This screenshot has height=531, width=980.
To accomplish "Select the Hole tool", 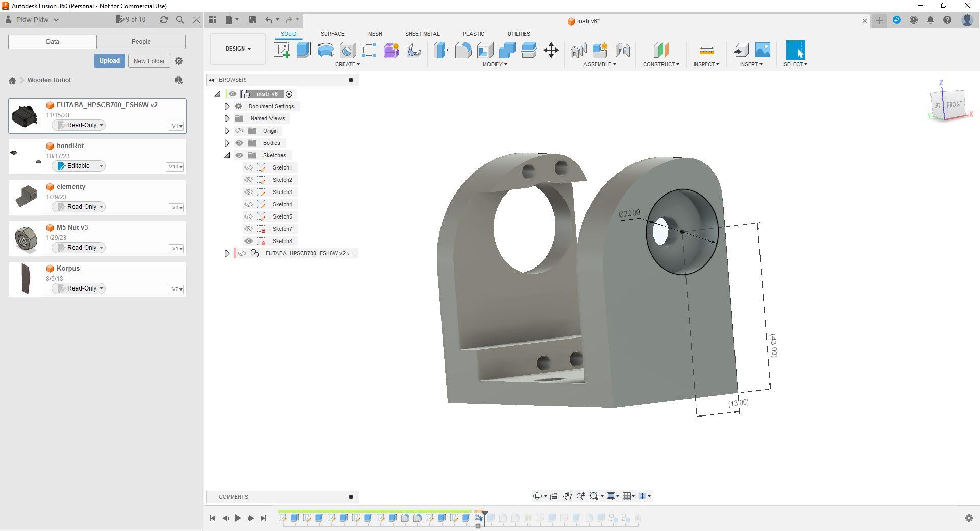I will click(348, 50).
